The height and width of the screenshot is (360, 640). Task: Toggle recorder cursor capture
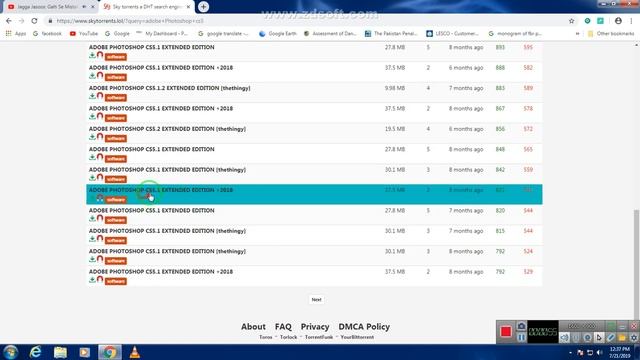click(599, 338)
